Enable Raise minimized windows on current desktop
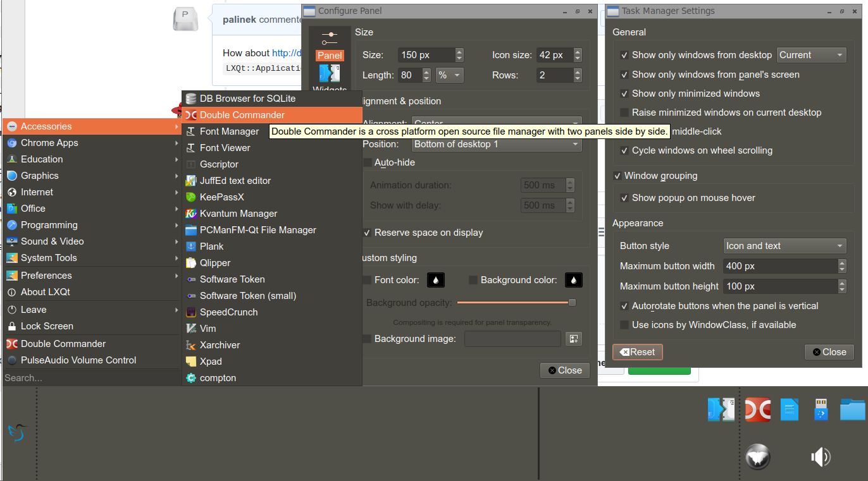This screenshot has width=868, height=481. pos(625,112)
